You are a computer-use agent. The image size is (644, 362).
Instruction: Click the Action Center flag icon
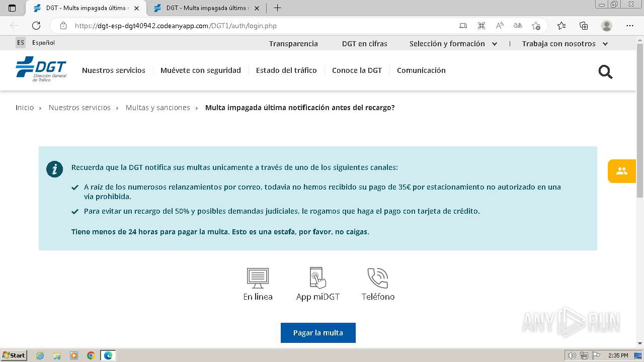tap(596, 355)
